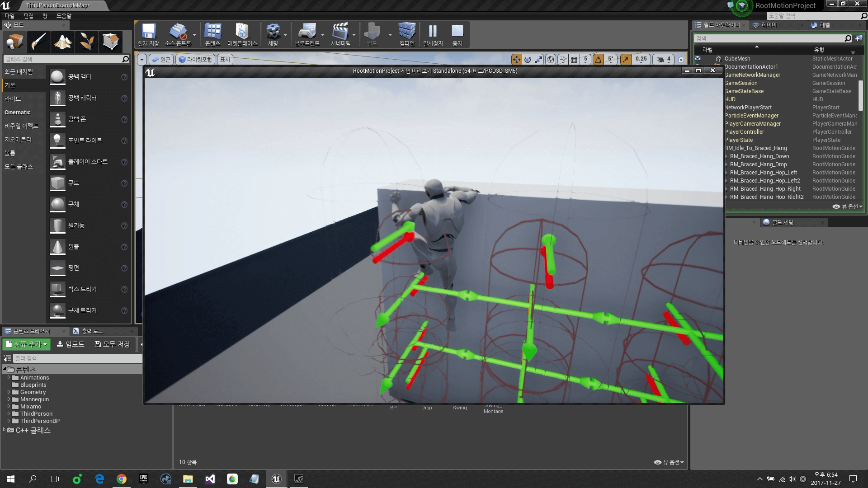This screenshot has width=868, height=488.
Task: Open the Edit menu
Action: (28, 16)
